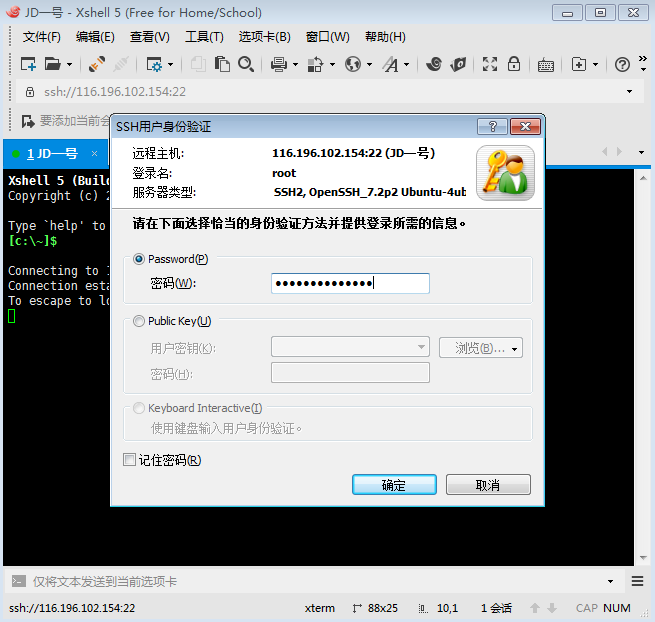
Task: Expand the file transfer dropdown arrow
Action: (333, 65)
